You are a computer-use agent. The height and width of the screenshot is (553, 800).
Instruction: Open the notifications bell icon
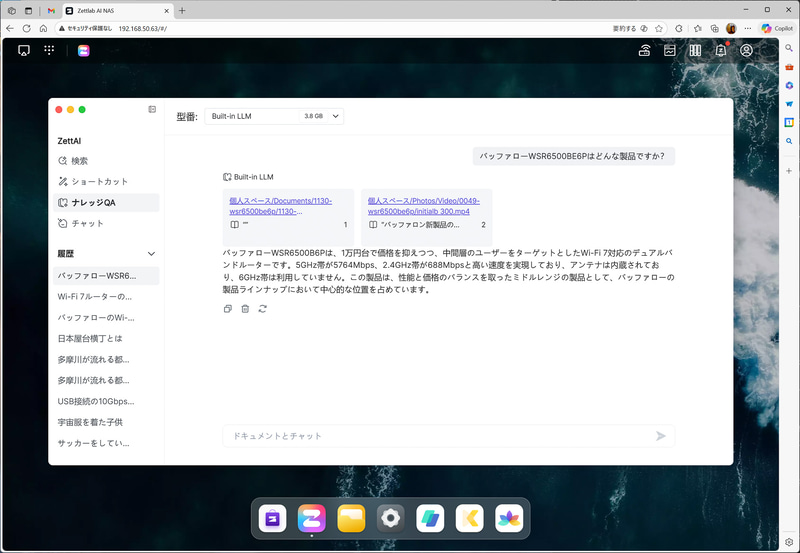720,50
